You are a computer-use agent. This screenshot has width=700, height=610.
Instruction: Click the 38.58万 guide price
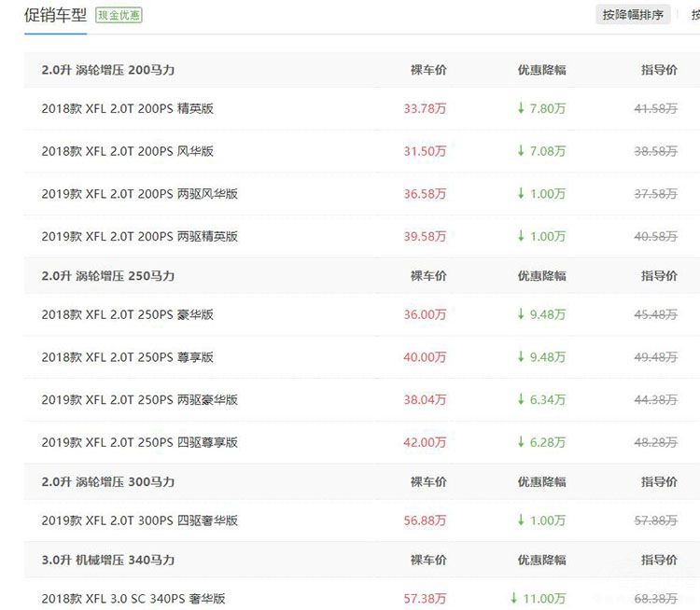656,151
